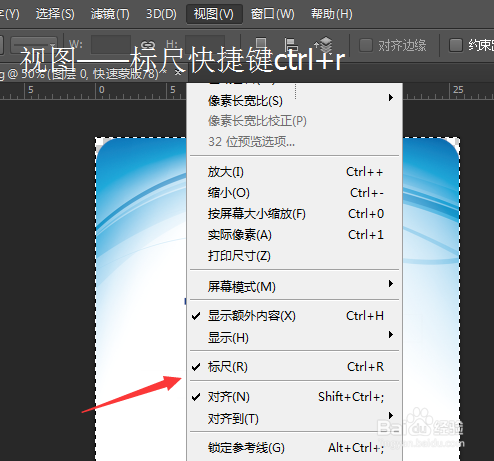
Task: Close the document tab
Action: coord(178,72)
